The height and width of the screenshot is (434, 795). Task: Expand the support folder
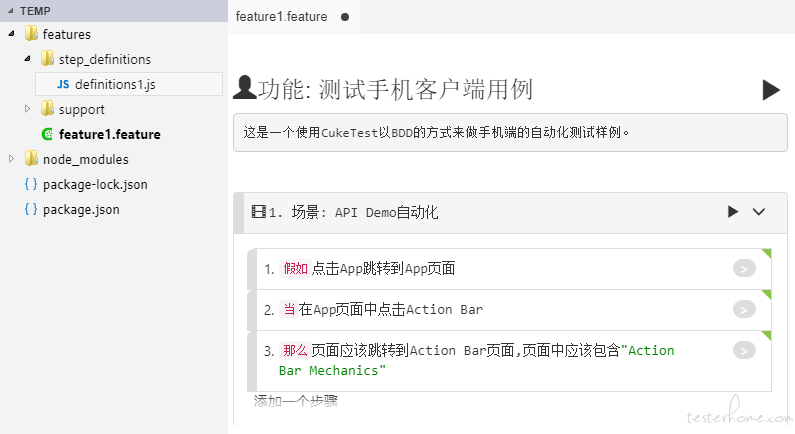(27, 108)
